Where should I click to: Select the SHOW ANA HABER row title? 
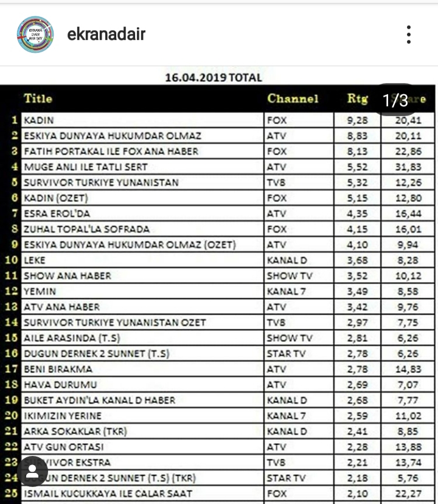[68, 276]
